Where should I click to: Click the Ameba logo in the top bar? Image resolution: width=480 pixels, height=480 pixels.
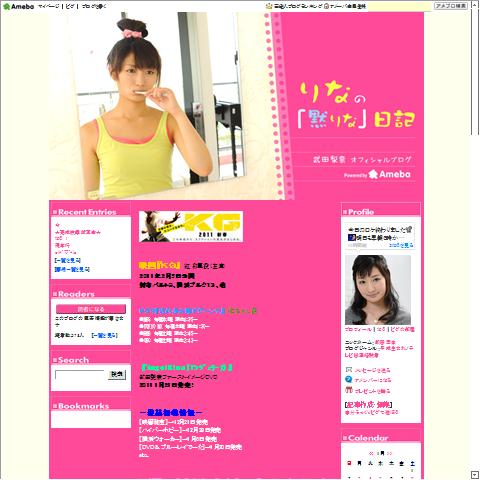(x=19, y=6)
